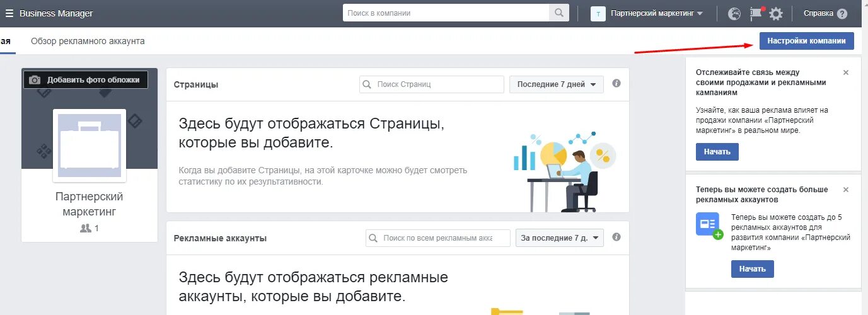This screenshot has width=868, height=315.
Task: Open the globe notifications icon
Action: click(734, 13)
